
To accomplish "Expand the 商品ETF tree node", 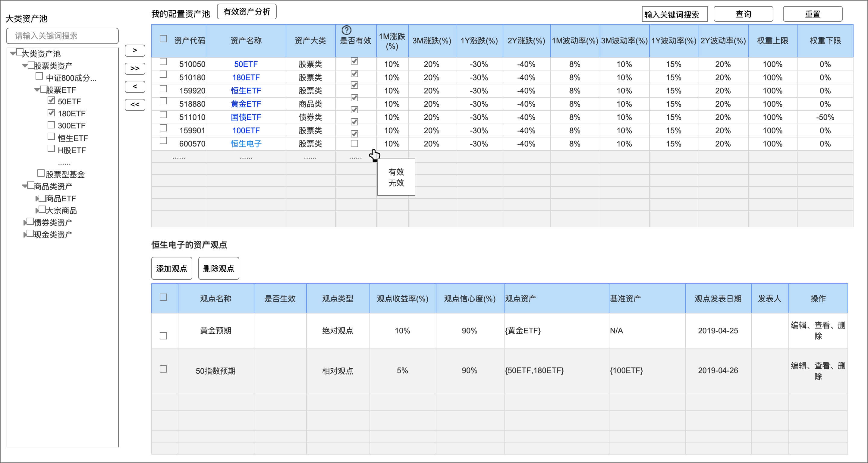I will (37, 198).
